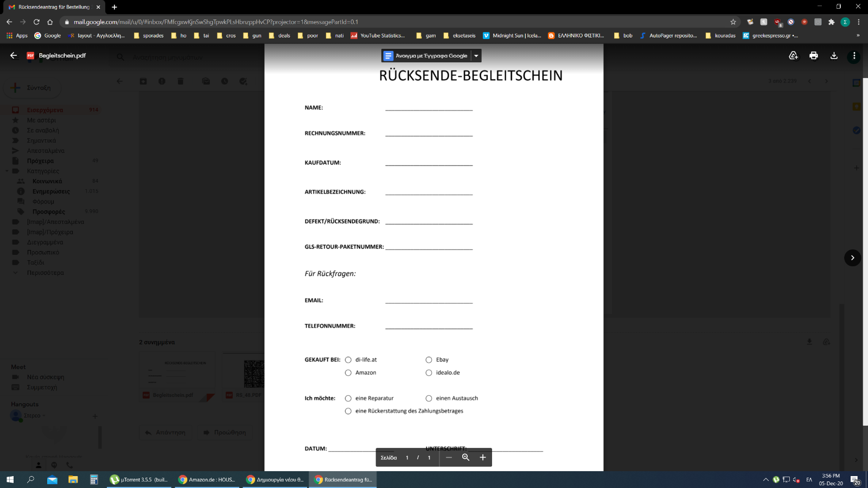The height and width of the screenshot is (488, 868).
Task: Select the di-life.at radio option
Action: (348, 360)
